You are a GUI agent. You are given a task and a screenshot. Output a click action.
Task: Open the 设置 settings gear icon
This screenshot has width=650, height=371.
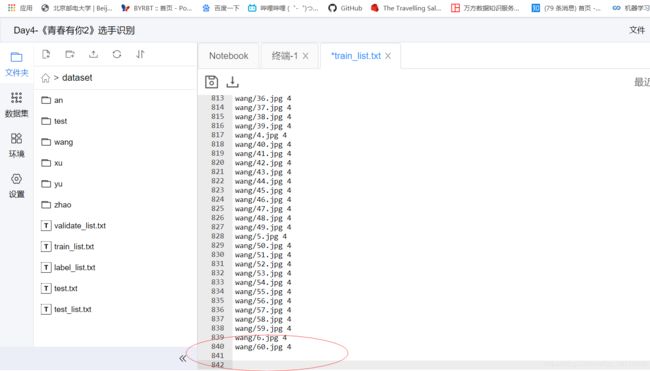(x=17, y=179)
